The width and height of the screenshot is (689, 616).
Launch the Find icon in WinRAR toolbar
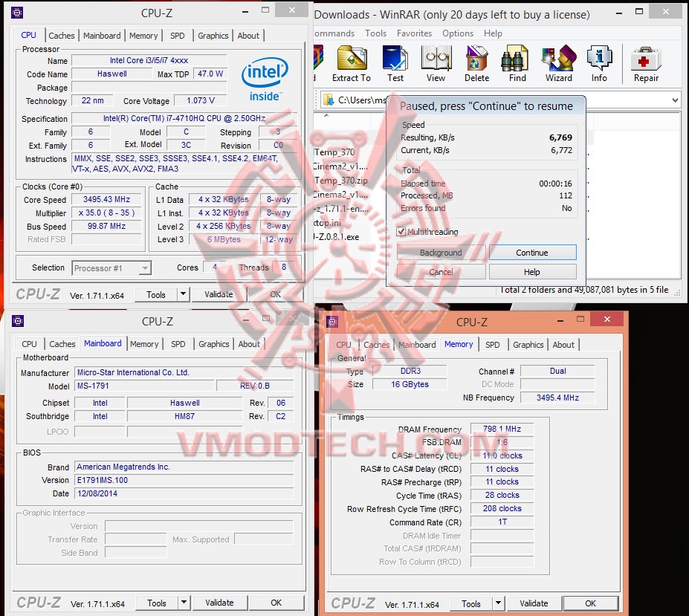[517, 64]
